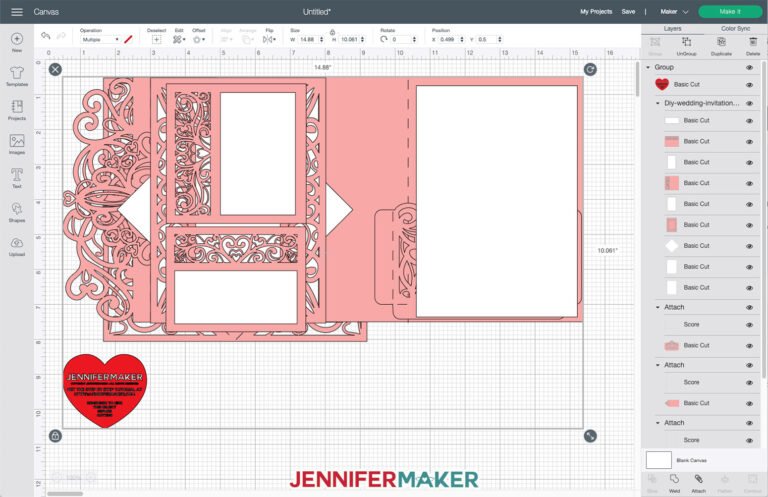Open the Templates panel
The height and width of the screenshot is (497, 768).
pos(17,76)
